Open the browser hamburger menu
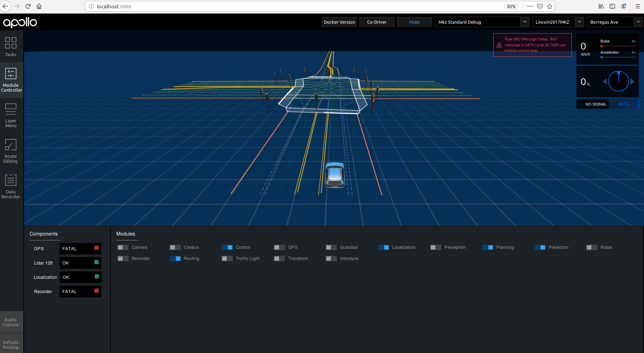The height and width of the screenshot is (353, 644). 638,6
